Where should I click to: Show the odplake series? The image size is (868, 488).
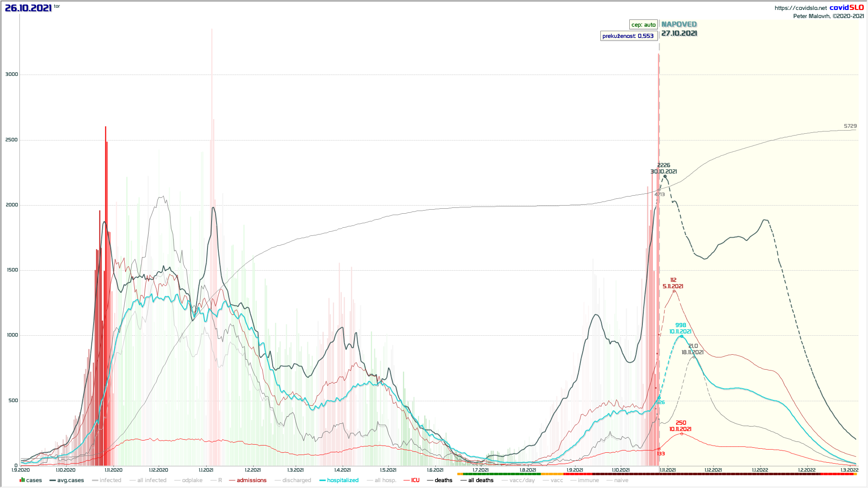point(192,480)
